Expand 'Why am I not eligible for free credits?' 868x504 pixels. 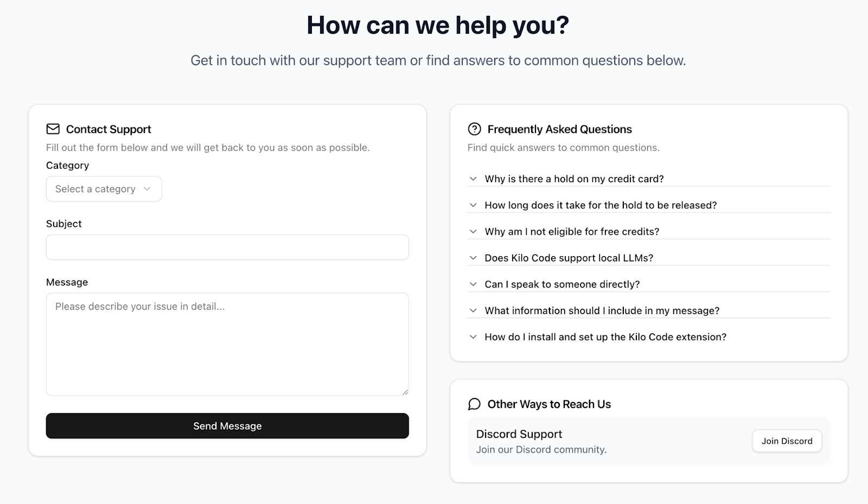pyautogui.click(x=649, y=232)
